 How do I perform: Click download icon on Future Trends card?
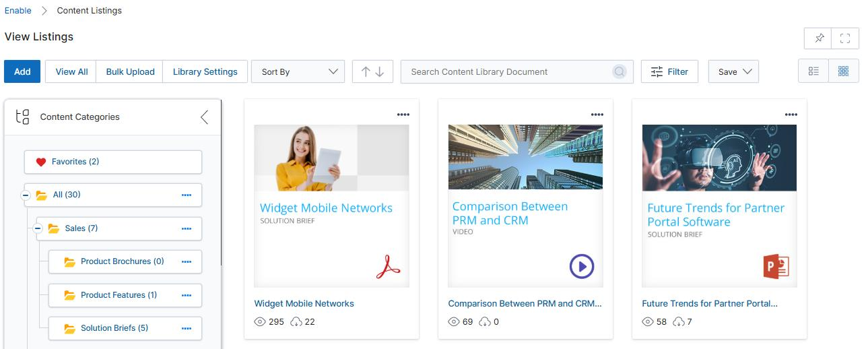coord(679,322)
